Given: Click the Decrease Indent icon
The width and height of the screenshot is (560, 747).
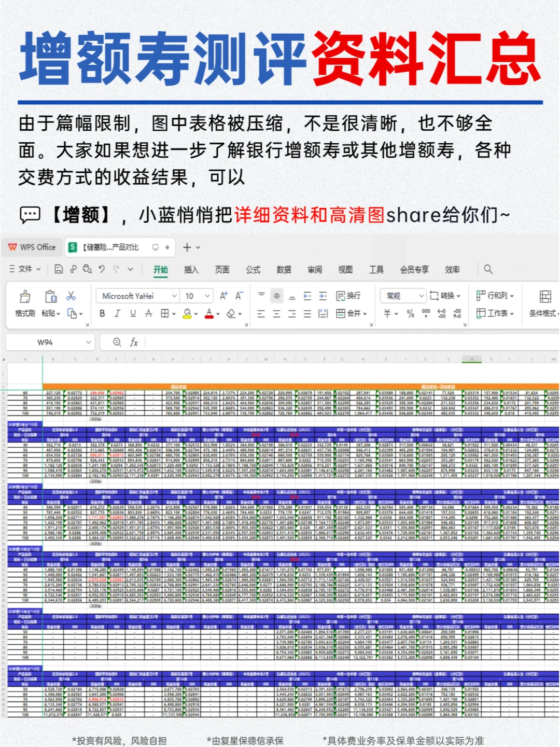Looking at the screenshot, I should click(307, 296).
